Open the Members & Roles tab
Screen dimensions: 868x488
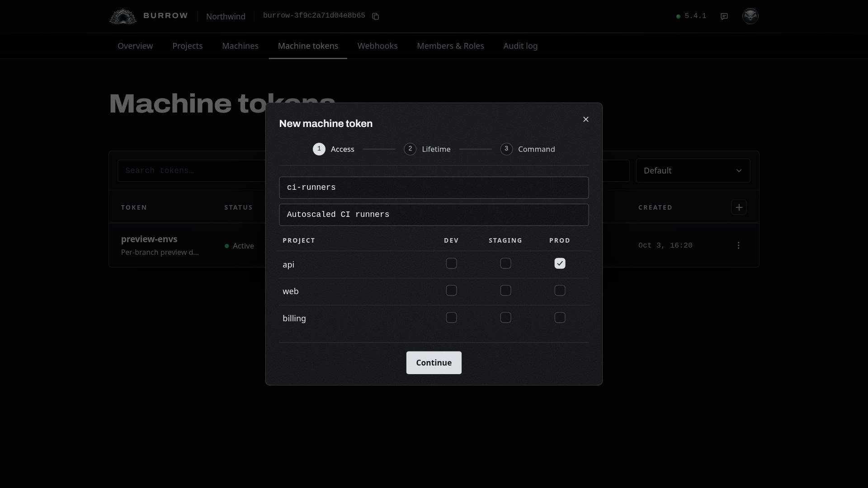point(450,46)
